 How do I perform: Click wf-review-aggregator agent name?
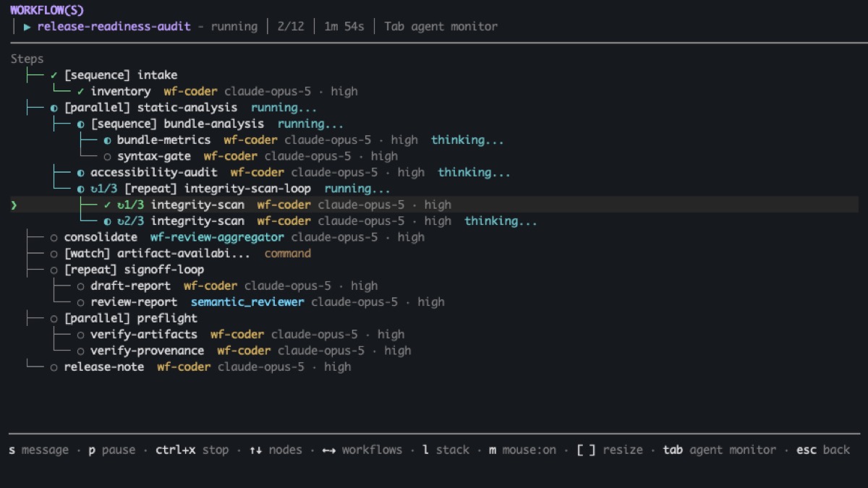218,237
